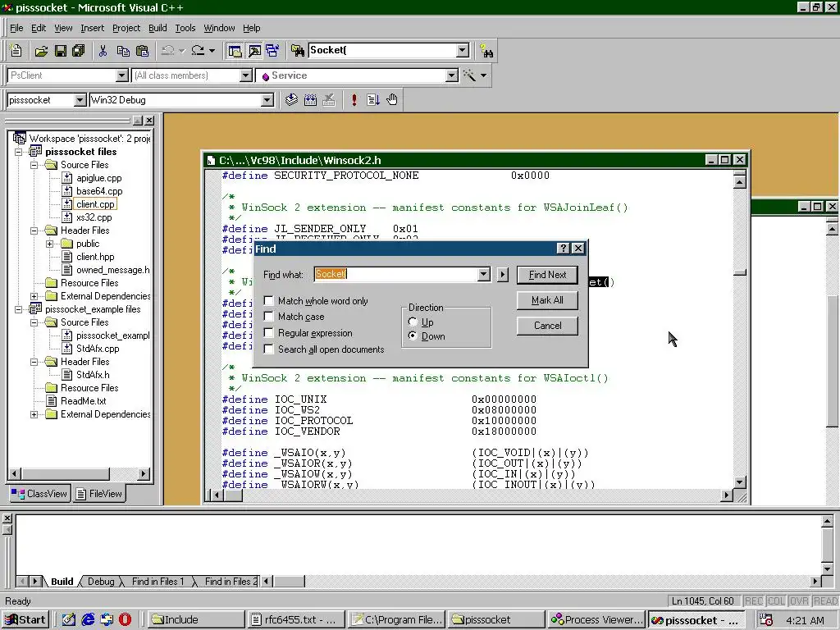Screen dimensions: 840x630
Task: Toggle the Output window icon
Action: coord(254,51)
